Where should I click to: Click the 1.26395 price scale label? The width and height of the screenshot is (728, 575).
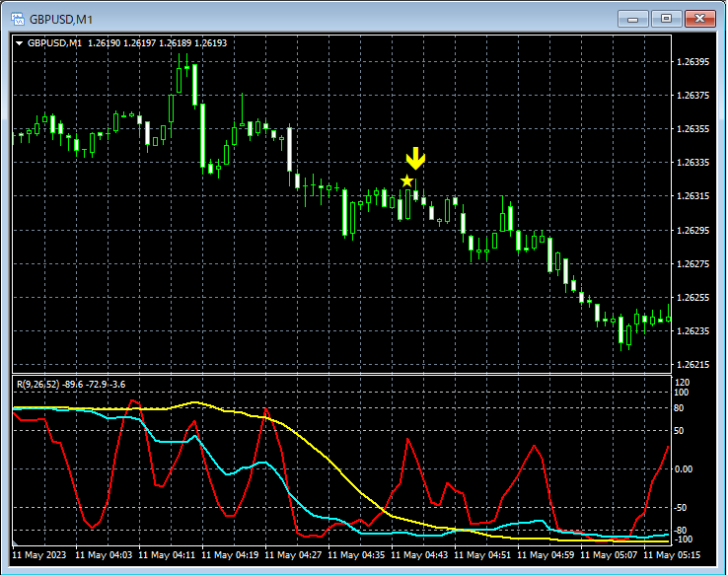(x=693, y=62)
